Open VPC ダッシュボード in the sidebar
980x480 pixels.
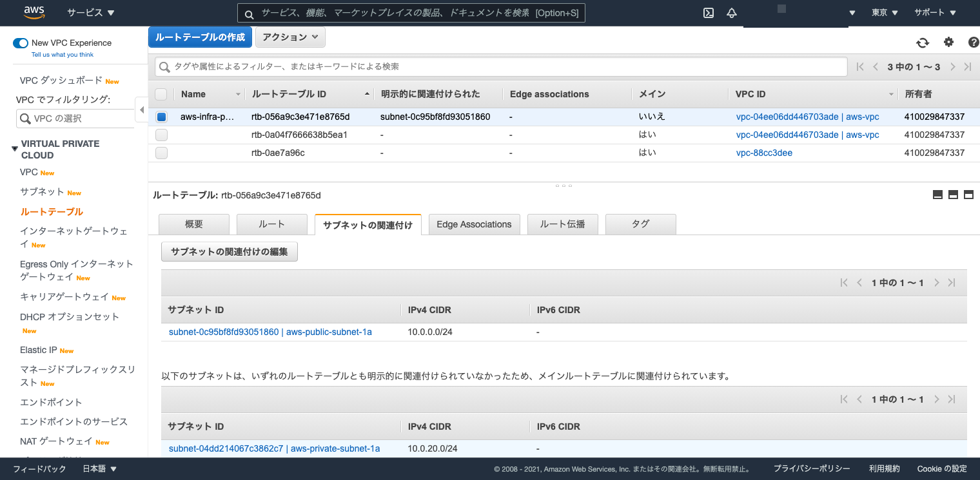(61, 81)
